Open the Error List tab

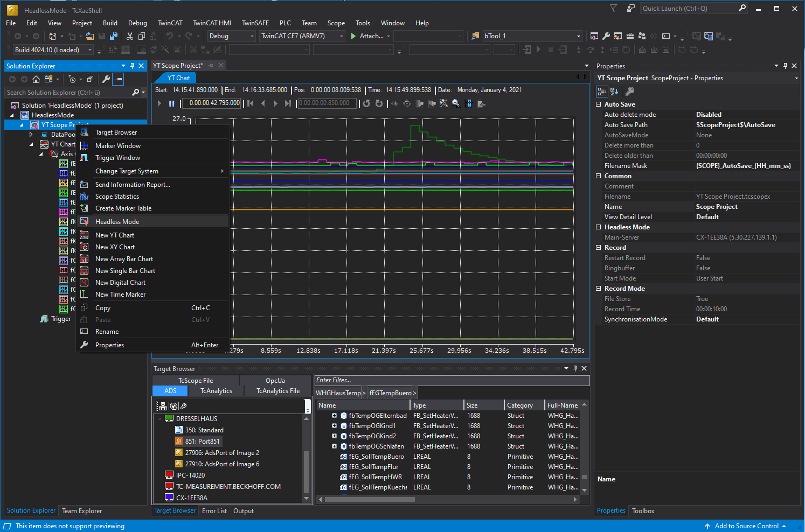coord(214,511)
